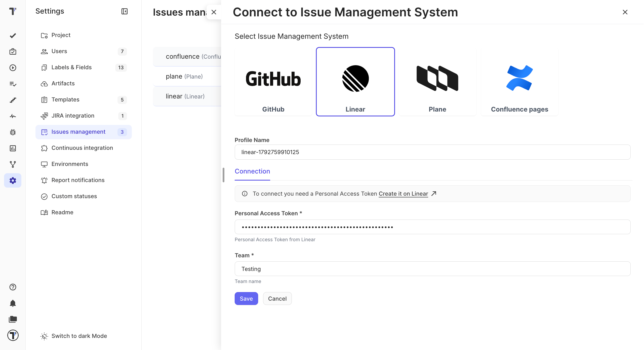Collapse the Settings sidebar panel
The width and height of the screenshot is (644, 350).
(x=125, y=11)
